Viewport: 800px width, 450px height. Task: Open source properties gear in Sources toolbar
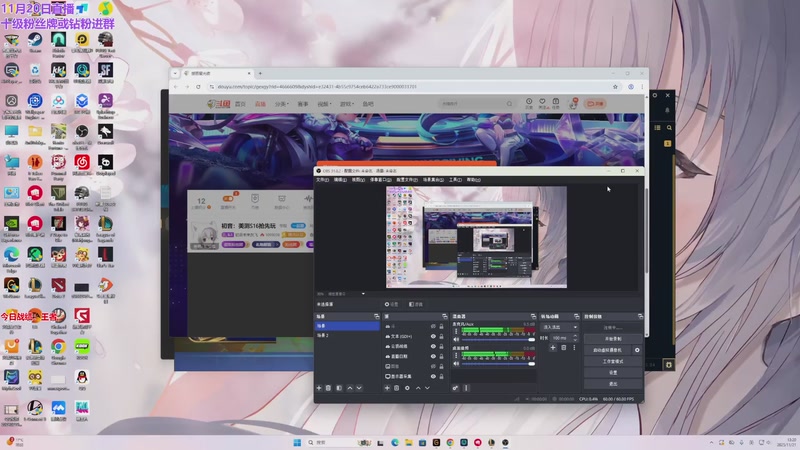[407, 388]
